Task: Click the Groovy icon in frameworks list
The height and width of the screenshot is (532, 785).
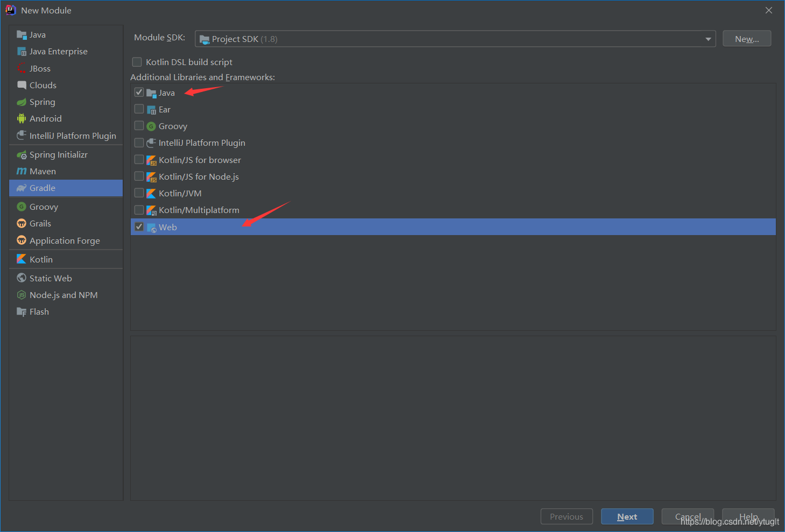Action: (x=151, y=126)
